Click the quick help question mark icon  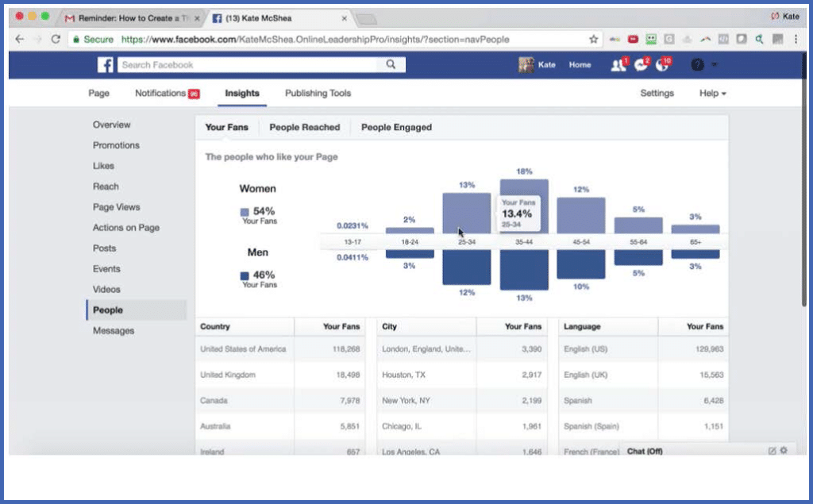697,65
